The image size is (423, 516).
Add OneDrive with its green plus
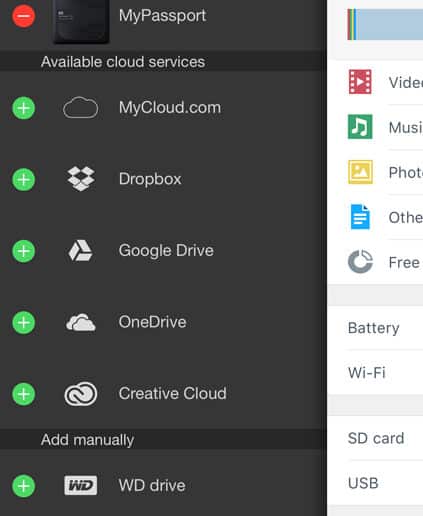click(x=23, y=323)
